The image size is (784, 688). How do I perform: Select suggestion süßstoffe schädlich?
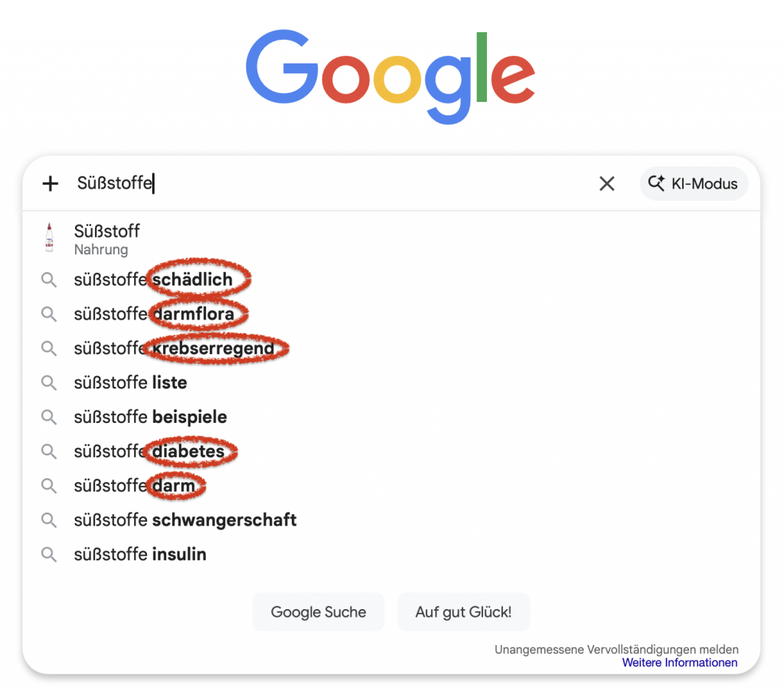pos(153,280)
